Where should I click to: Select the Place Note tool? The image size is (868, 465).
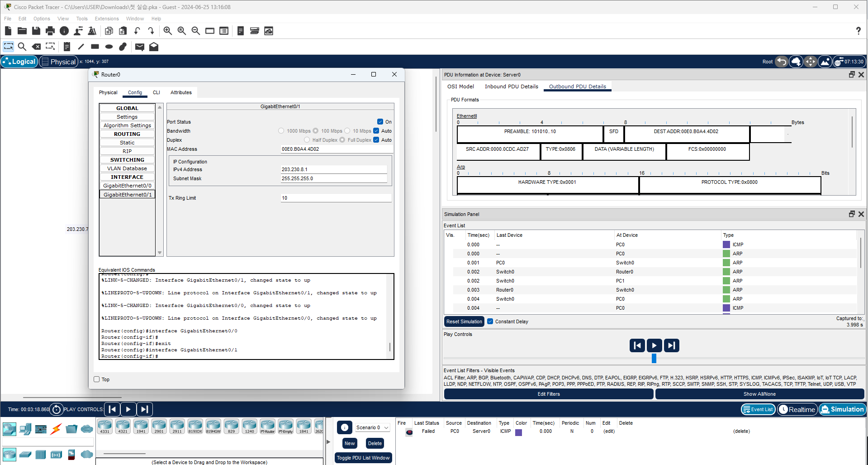tap(67, 47)
